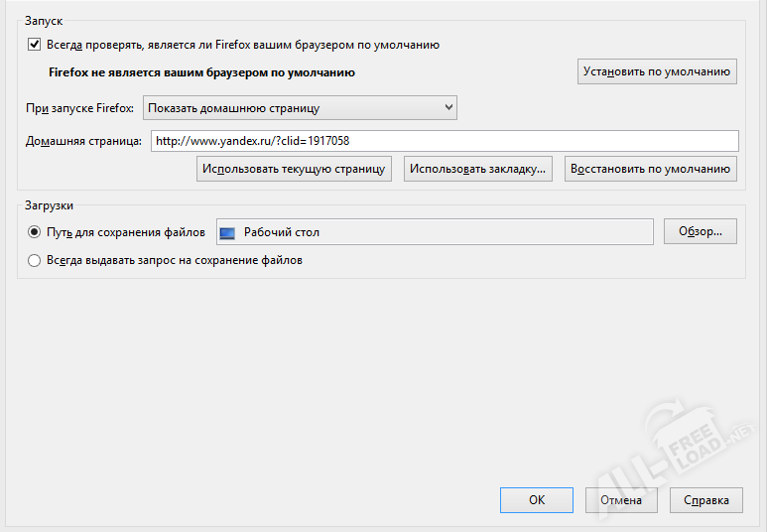The image size is (767, 532).
Task: Restore the default homepage with 'Восстановить по умолчанию'
Action: tap(650, 169)
